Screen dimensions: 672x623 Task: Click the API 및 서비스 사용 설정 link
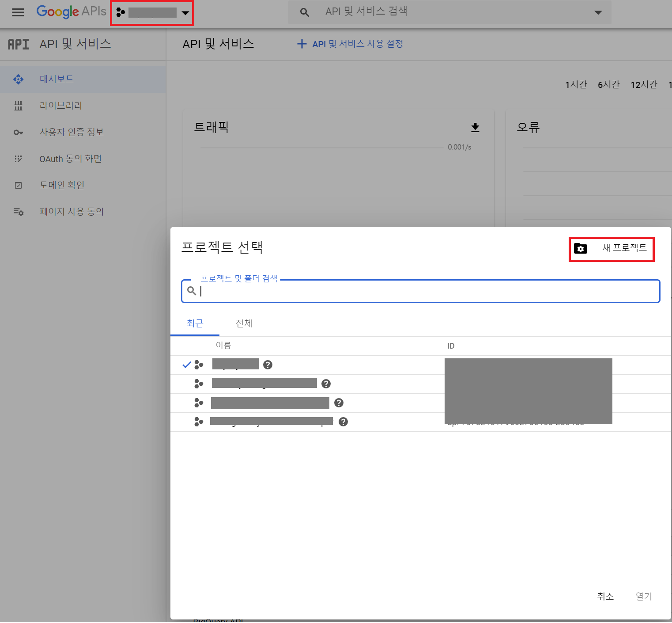tap(350, 44)
